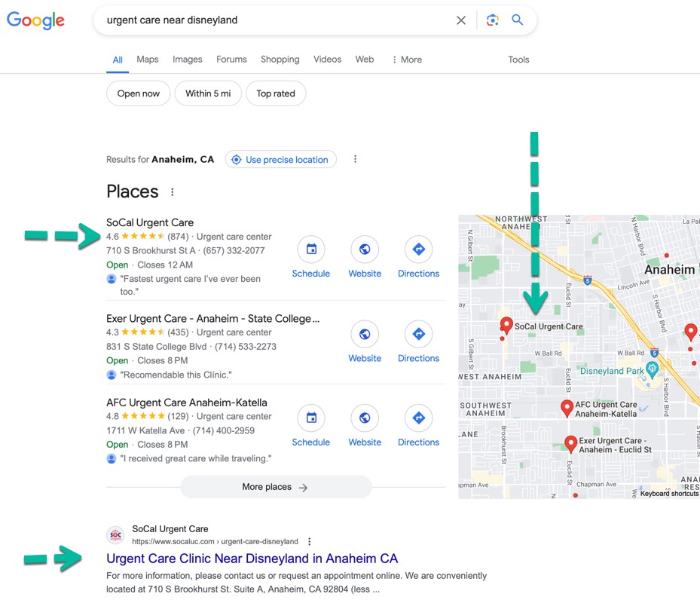The height and width of the screenshot is (606, 700).
Task: Click the (874) review count for SoCal
Action: point(178,237)
